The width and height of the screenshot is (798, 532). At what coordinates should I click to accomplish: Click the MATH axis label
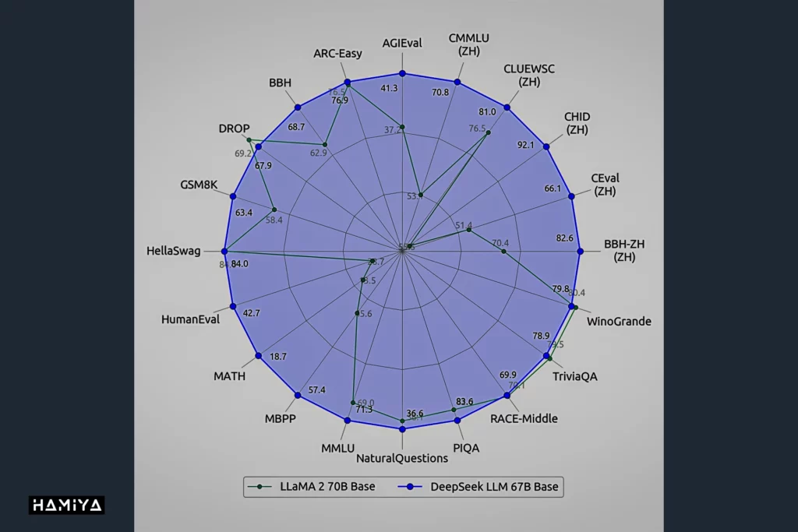click(230, 376)
